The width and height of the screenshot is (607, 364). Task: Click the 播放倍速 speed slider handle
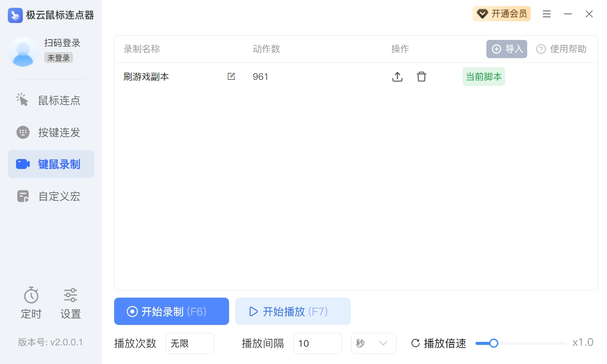(493, 343)
